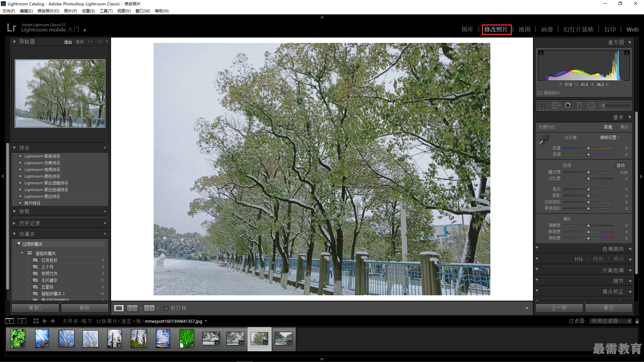Adjust the 曝光度 exposure slider handle
644x362 pixels.
click(588, 172)
